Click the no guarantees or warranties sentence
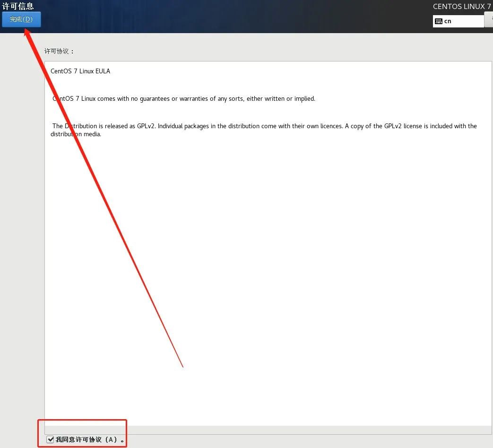Screen dimensions: 493x448 tap(183, 99)
